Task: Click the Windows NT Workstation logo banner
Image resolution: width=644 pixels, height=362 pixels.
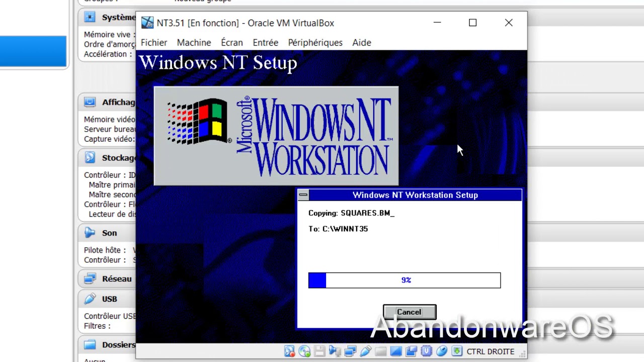Action: (276, 136)
